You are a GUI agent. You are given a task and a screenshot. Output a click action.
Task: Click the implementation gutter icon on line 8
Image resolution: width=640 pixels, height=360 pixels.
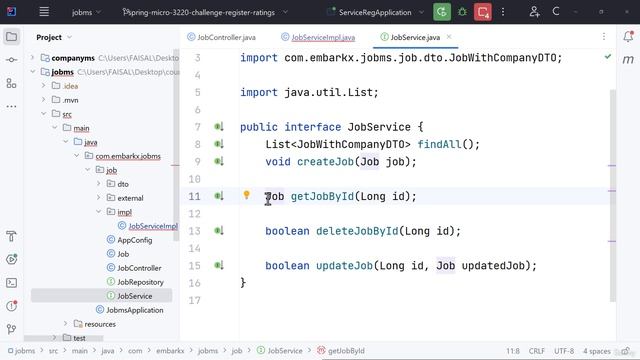219,144
